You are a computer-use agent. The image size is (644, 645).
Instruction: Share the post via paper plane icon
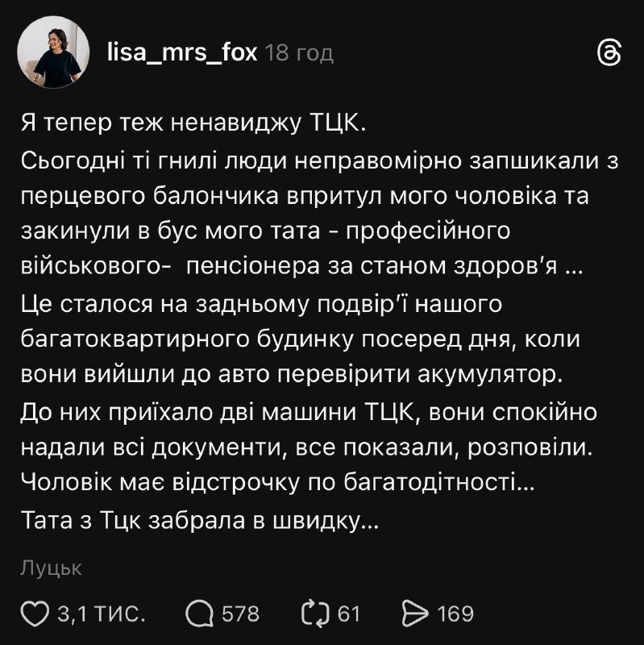tap(414, 614)
